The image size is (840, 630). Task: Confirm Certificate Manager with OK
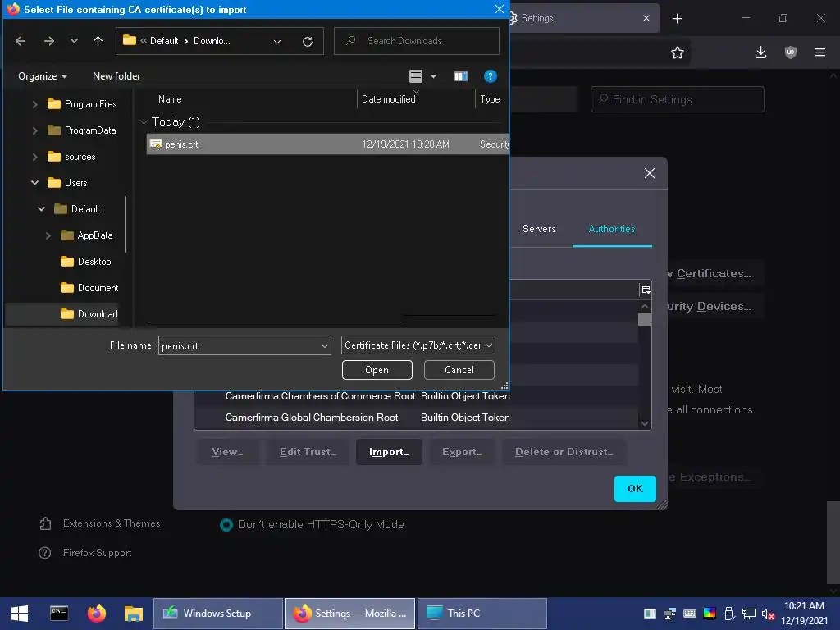635,489
